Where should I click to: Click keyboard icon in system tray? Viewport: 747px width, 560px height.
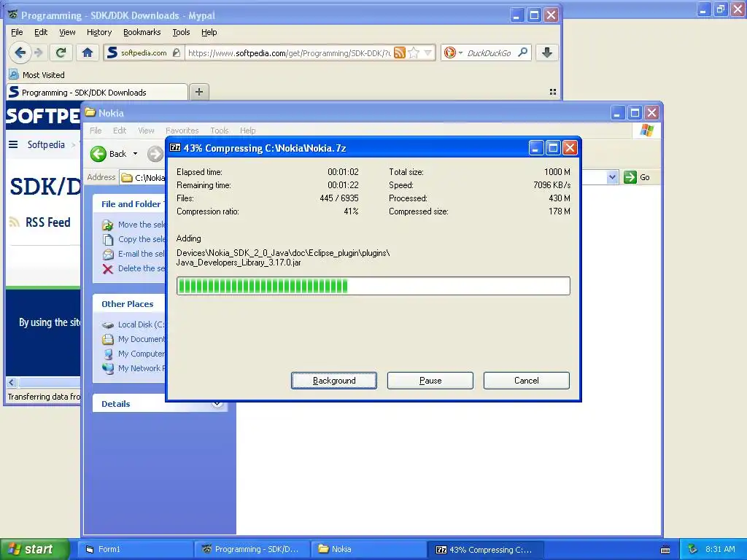click(665, 550)
